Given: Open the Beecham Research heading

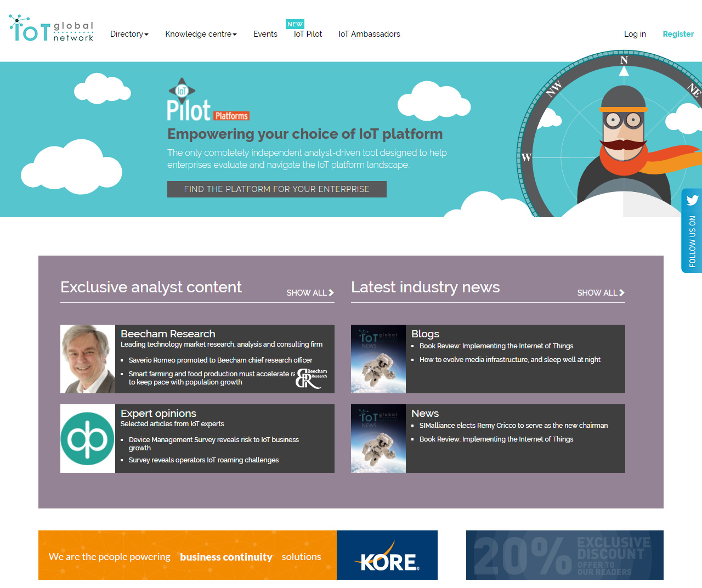Looking at the screenshot, I should [x=168, y=333].
